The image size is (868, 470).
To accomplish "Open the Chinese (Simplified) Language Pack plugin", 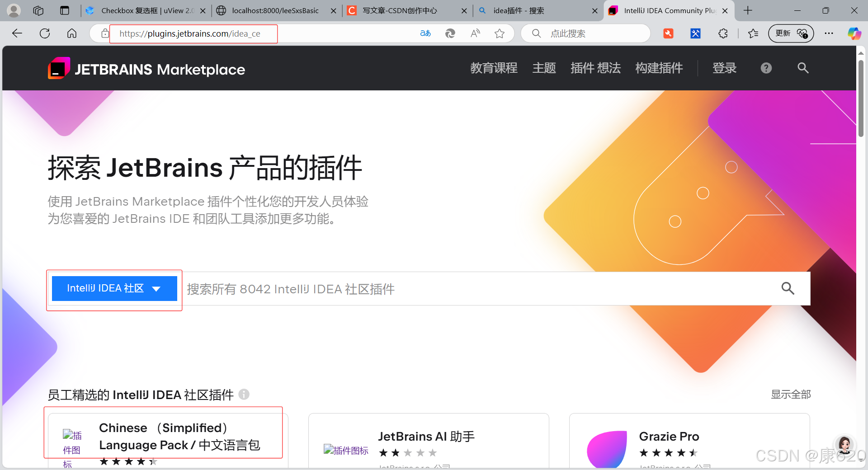I will (x=179, y=437).
